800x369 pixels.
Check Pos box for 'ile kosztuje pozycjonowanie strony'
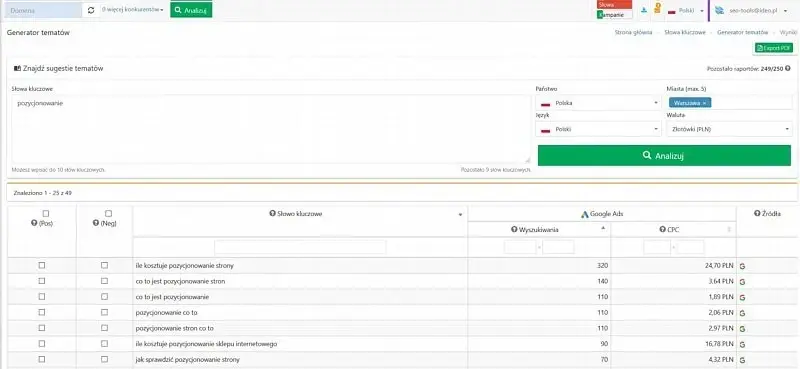[x=42, y=265]
